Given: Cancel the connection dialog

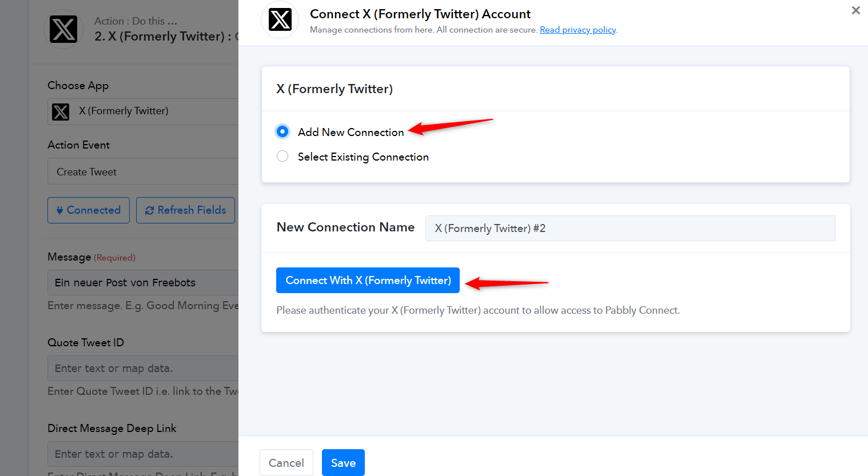Looking at the screenshot, I should pos(286,462).
